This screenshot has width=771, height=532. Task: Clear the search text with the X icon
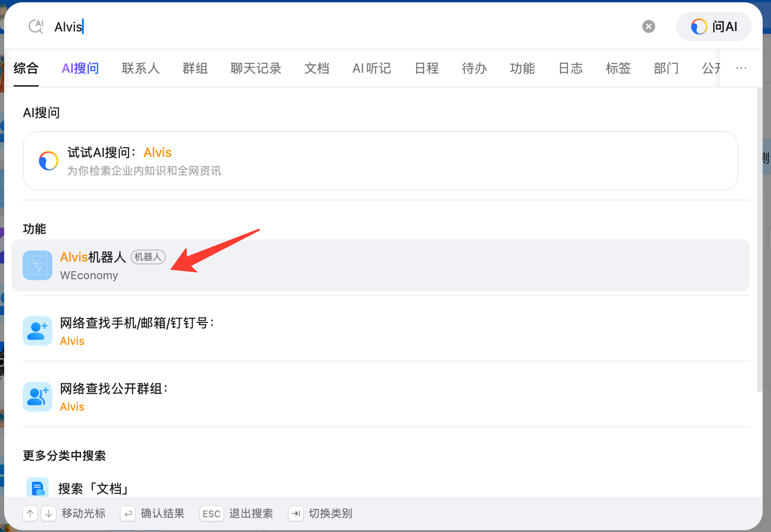point(649,26)
